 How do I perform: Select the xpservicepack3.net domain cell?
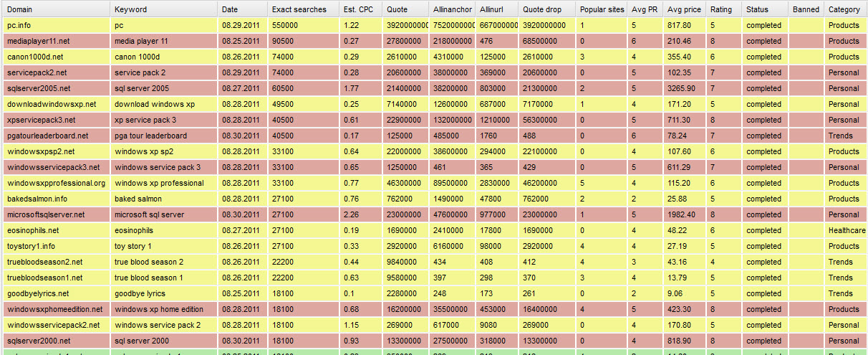(56, 120)
